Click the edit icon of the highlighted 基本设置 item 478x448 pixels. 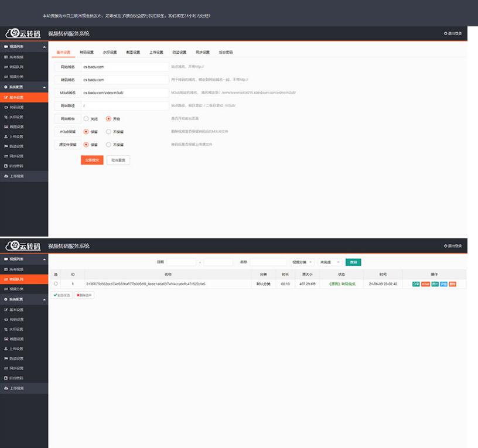[6, 97]
